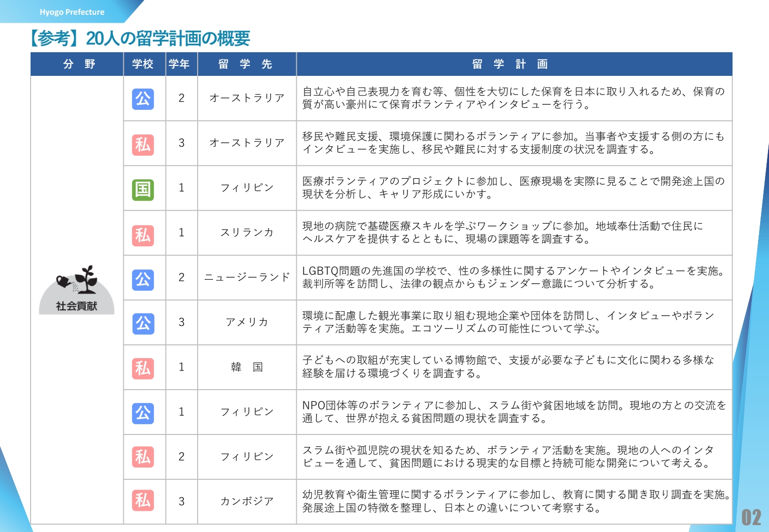Screen dimensions: 769x532
Task: Click grade number 1 in the 韓国 row
Action: [181, 367]
